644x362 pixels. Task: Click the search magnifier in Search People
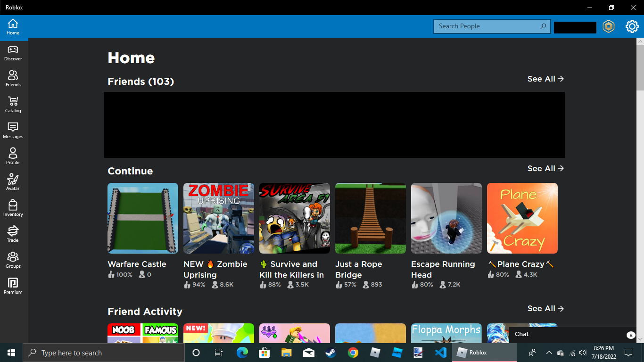[543, 26]
